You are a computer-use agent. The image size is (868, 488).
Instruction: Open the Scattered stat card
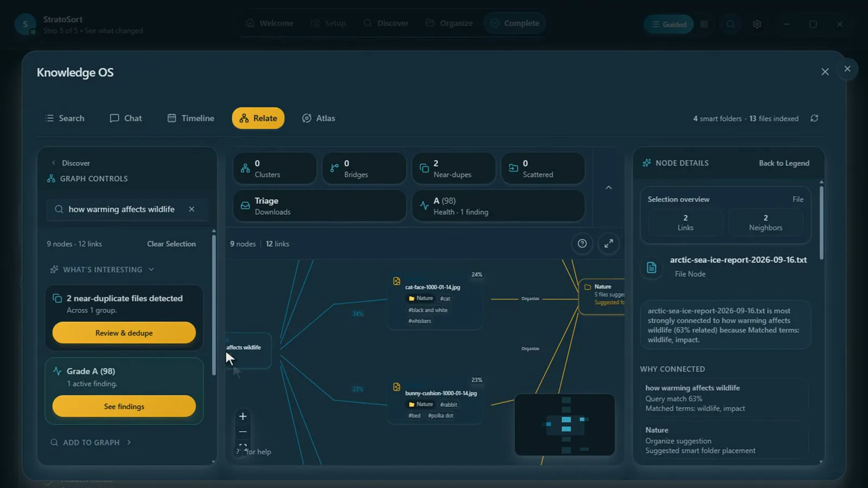[x=543, y=168]
